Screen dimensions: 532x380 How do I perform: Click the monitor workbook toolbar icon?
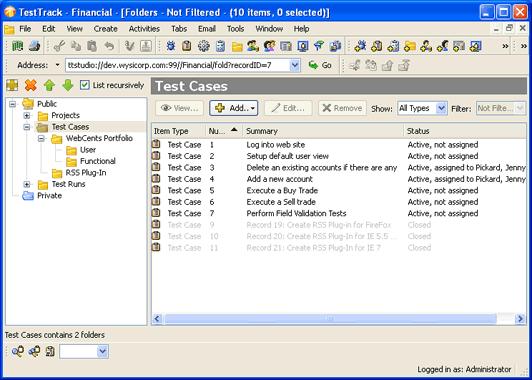(x=302, y=46)
